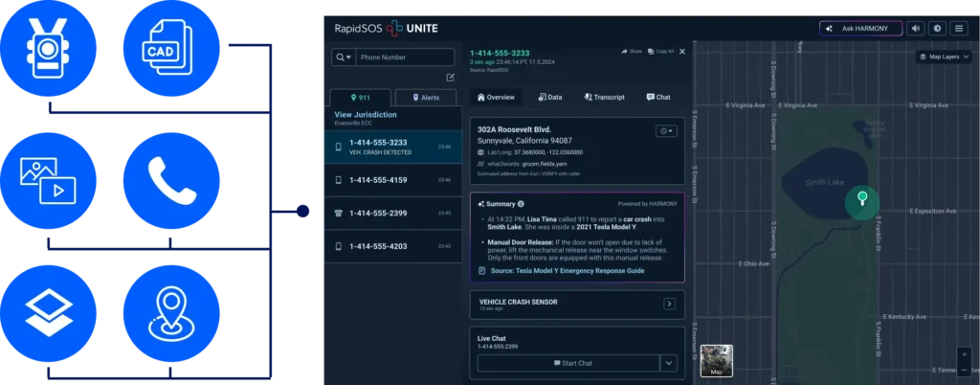
Task: Click the body camera circle icon
Action: (48, 48)
